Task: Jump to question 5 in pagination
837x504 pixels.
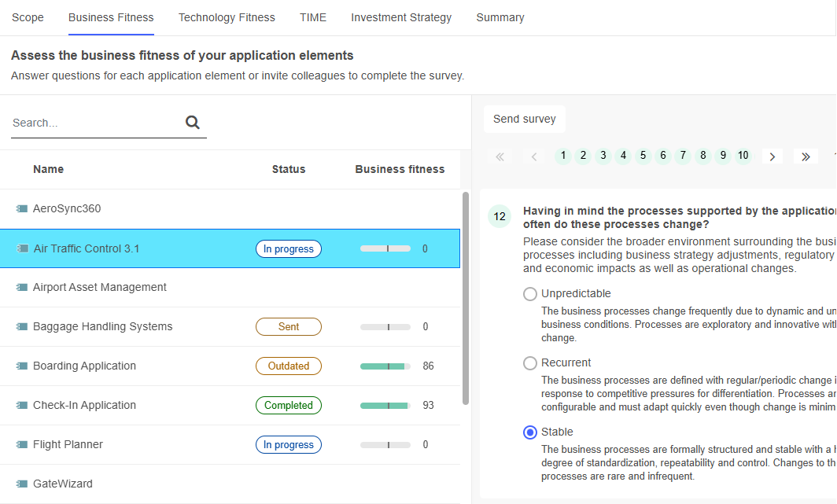Action: tap(643, 156)
